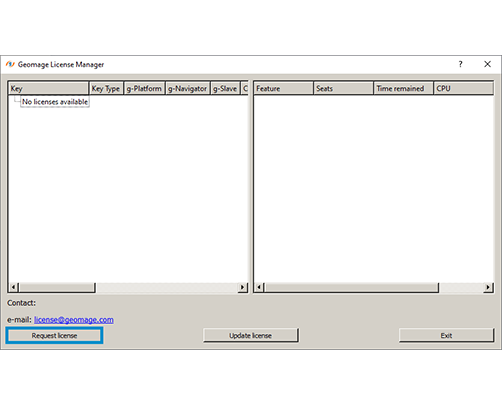This screenshot has height=403, width=502.
Task: Click right scroll arrow of licenses panel
Action: click(x=243, y=287)
